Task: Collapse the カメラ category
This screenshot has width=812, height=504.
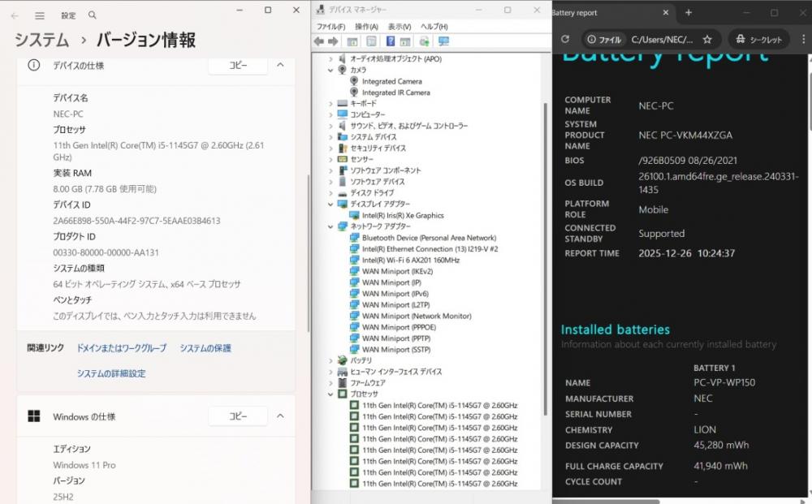Action: pos(330,70)
